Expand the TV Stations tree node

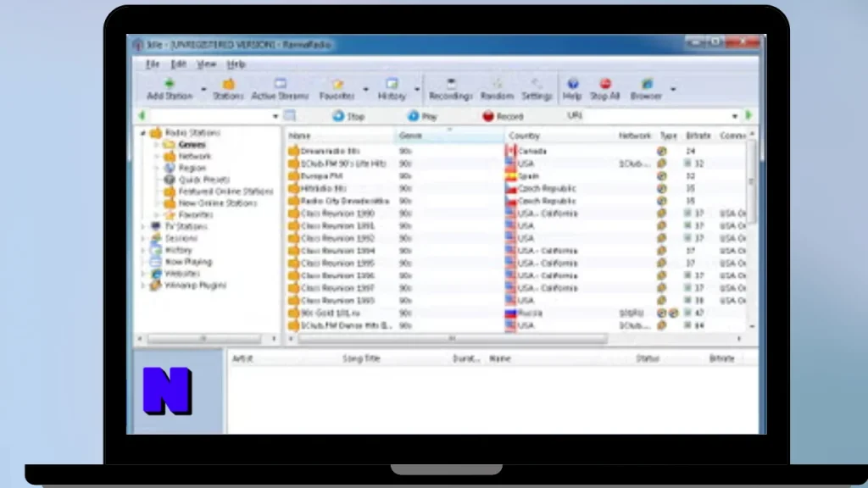pyautogui.click(x=142, y=226)
